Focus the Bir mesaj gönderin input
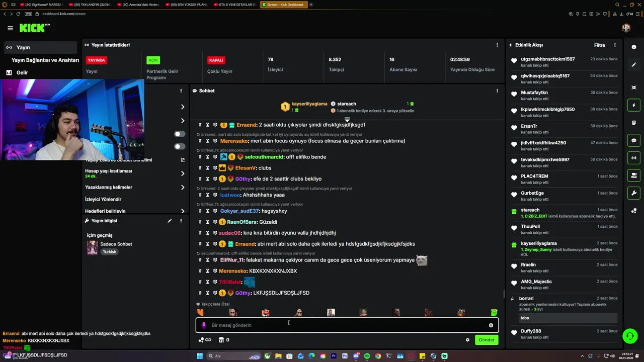The width and height of the screenshot is (644, 362). 347,325
